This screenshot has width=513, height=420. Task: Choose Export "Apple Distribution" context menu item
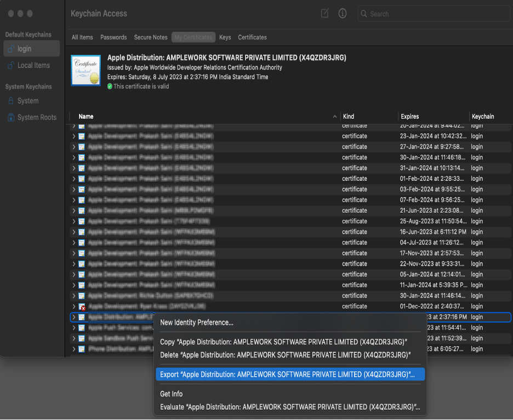point(290,374)
